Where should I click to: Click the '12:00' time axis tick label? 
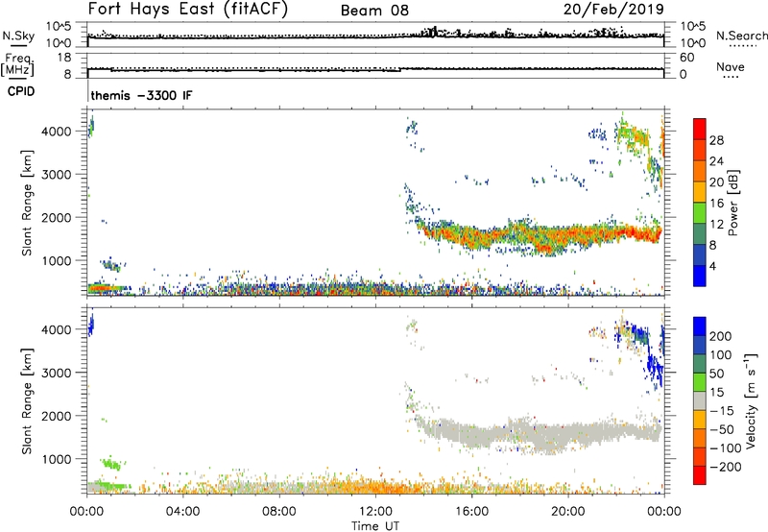[x=375, y=512]
